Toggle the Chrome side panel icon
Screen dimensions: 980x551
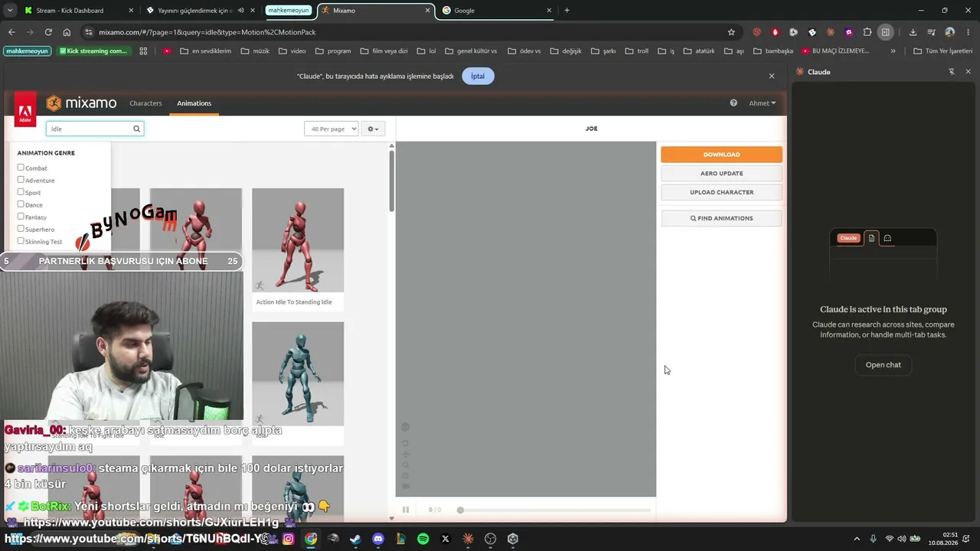coord(886,32)
